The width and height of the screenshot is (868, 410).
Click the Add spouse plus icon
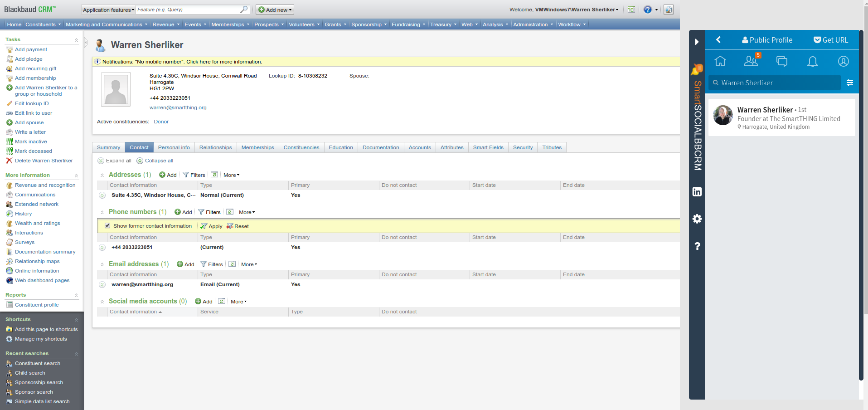coord(9,122)
